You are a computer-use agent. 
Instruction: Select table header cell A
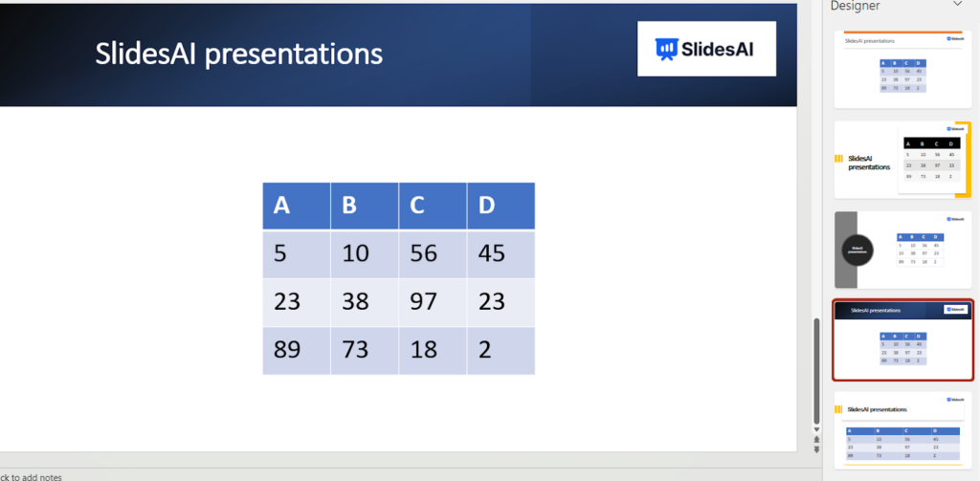pyautogui.click(x=297, y=206)
